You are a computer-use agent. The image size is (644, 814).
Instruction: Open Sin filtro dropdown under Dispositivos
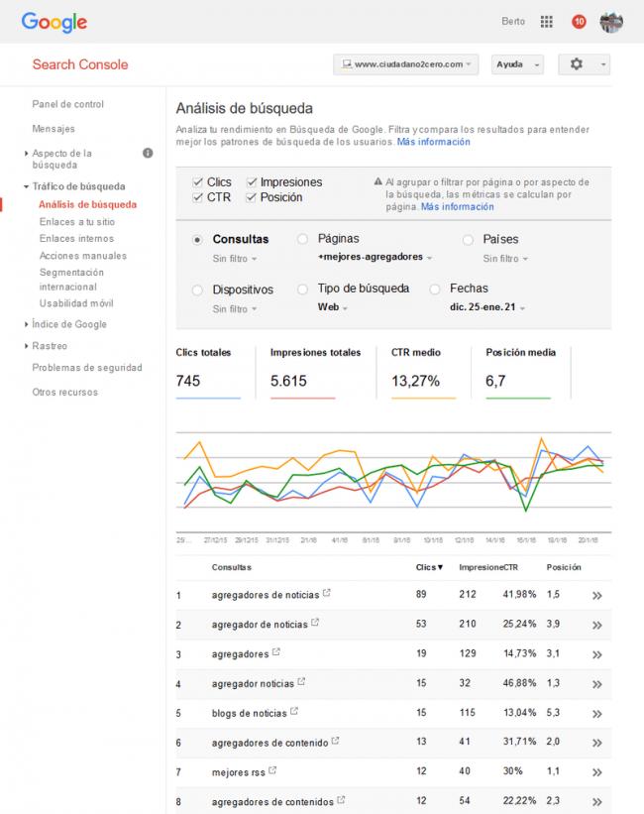coord(235,309)
